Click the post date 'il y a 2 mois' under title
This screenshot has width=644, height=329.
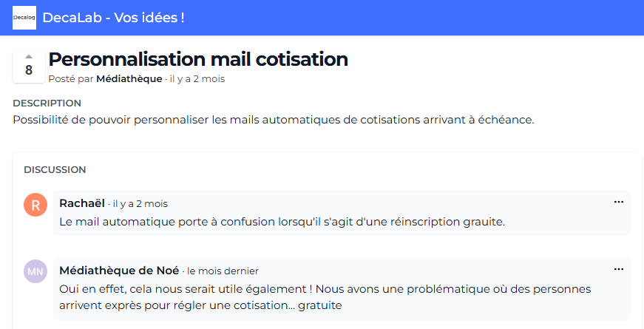197,79
